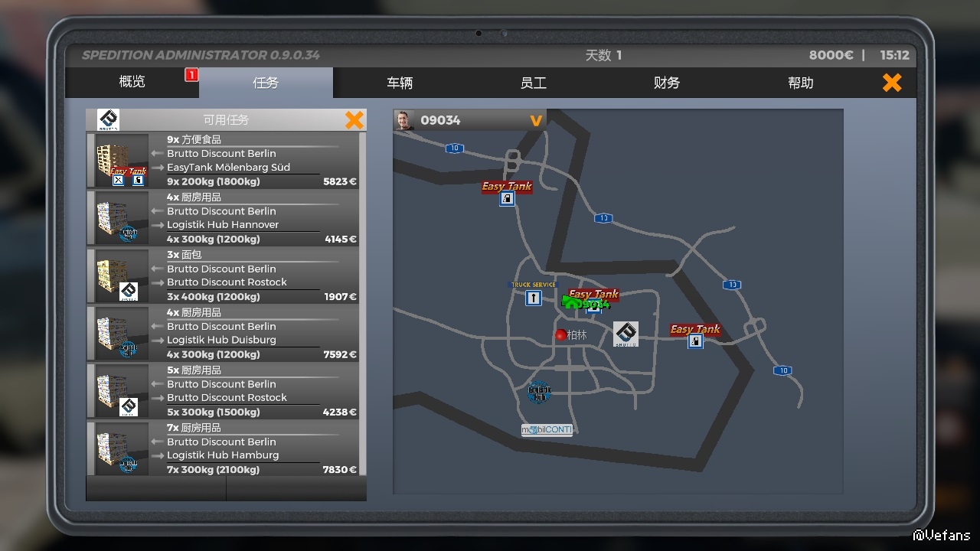Click the route 13 shield east of the city
Image resolution: width=980 pixels, height=551 pixels.
733,285
